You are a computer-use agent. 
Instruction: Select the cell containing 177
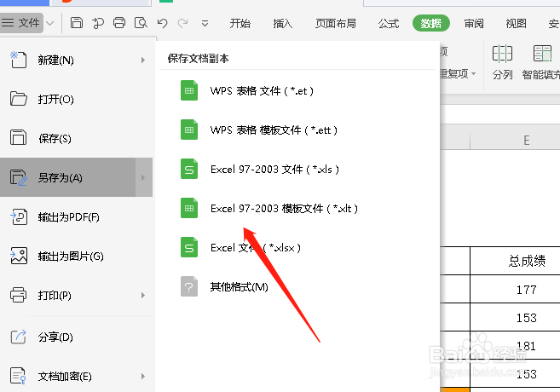[515, 289]
